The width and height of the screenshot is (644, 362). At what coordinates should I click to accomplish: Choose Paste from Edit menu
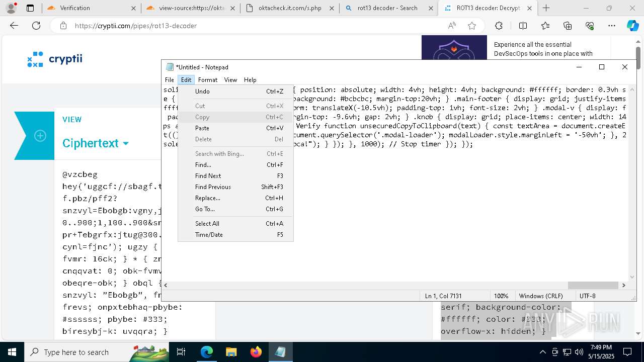[x=235, y=128]
